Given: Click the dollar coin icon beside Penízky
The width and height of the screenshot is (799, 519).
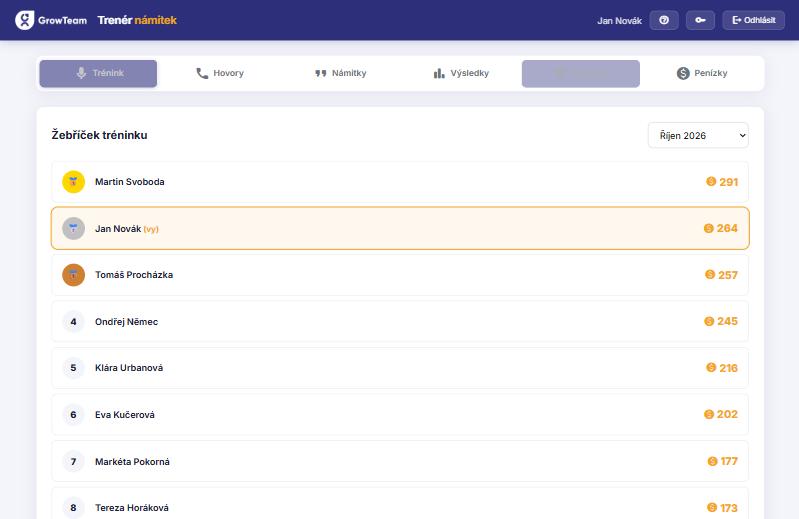Looking at the screenshot, I should point(683,73).
